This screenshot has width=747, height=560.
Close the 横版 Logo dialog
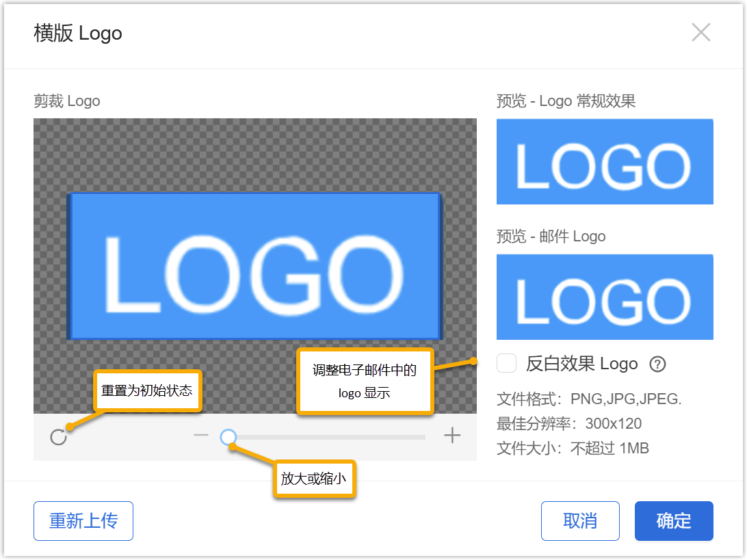coord(701,32)
